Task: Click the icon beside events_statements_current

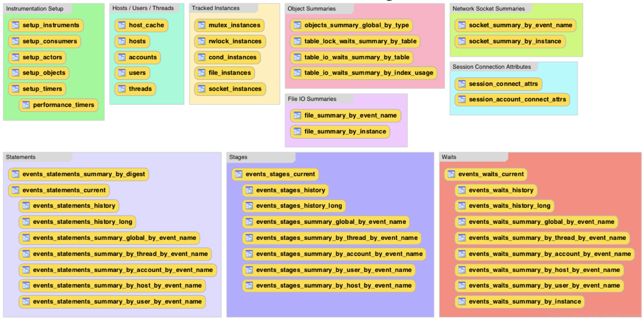Action: point(15,190)
